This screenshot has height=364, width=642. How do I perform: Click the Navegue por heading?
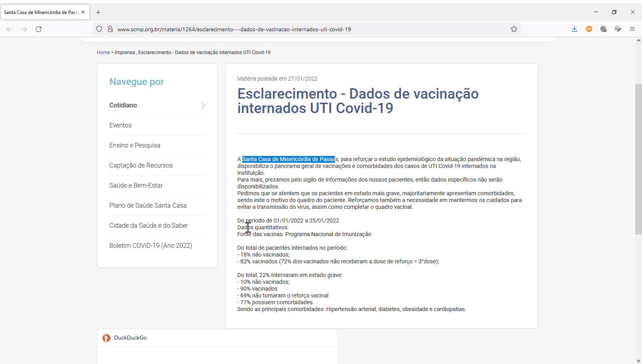136,82
